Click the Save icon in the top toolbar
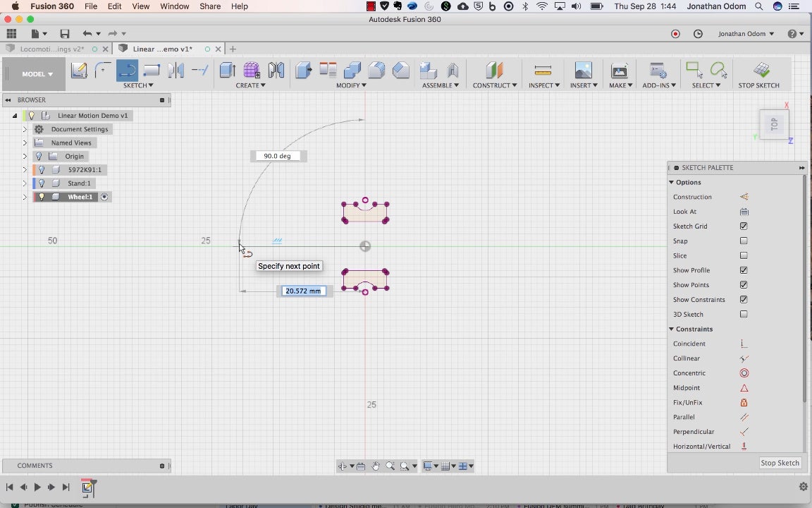 tap(65, 34)
